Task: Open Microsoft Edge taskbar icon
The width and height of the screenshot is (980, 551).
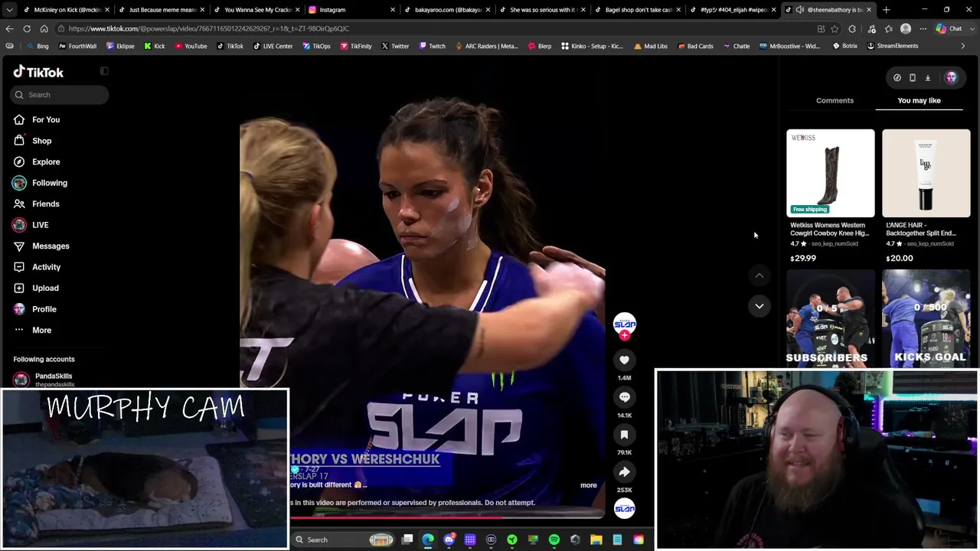Action: pyautogui.click(x=428, y=540)
